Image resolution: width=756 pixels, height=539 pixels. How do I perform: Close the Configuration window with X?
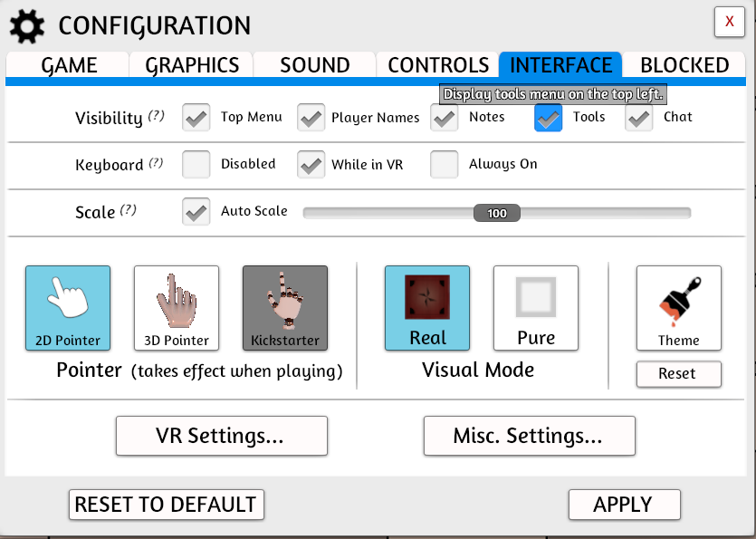click(x=730, y=22)
